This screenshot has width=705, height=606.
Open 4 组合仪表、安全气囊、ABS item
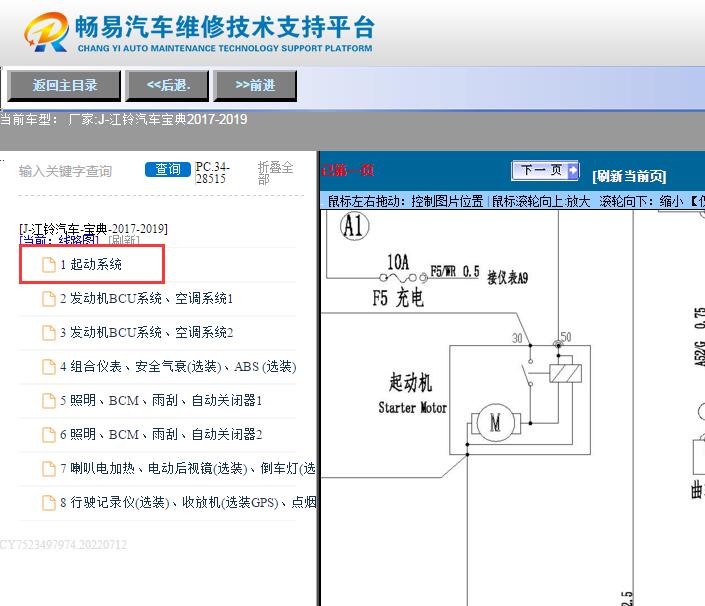(178, 366)
